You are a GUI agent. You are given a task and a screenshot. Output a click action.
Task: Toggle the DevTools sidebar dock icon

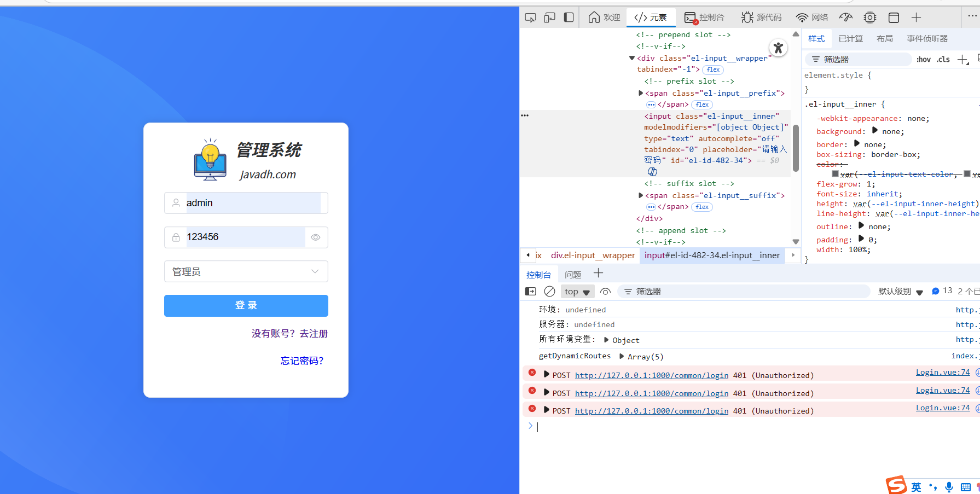point(569,18)
